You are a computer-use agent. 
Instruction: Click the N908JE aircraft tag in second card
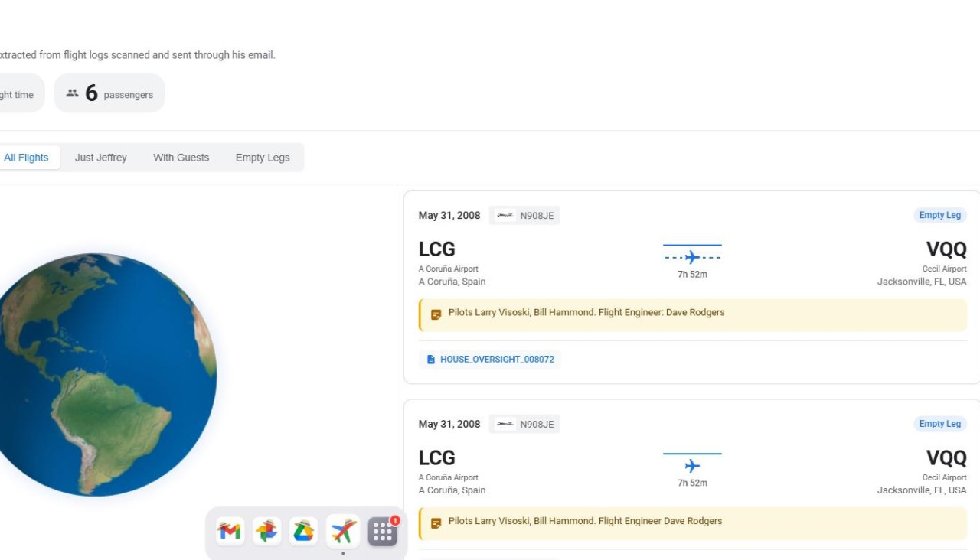524,425
